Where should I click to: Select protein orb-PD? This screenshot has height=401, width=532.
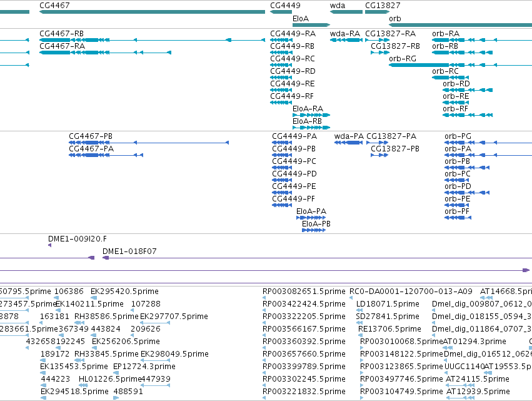coord(467,193)
